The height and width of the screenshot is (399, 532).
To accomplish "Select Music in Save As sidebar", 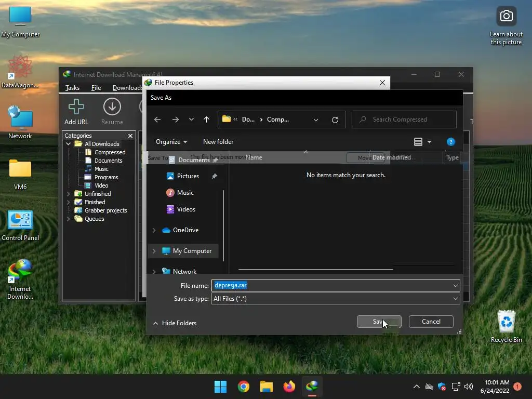I will [x=185, y=193].
